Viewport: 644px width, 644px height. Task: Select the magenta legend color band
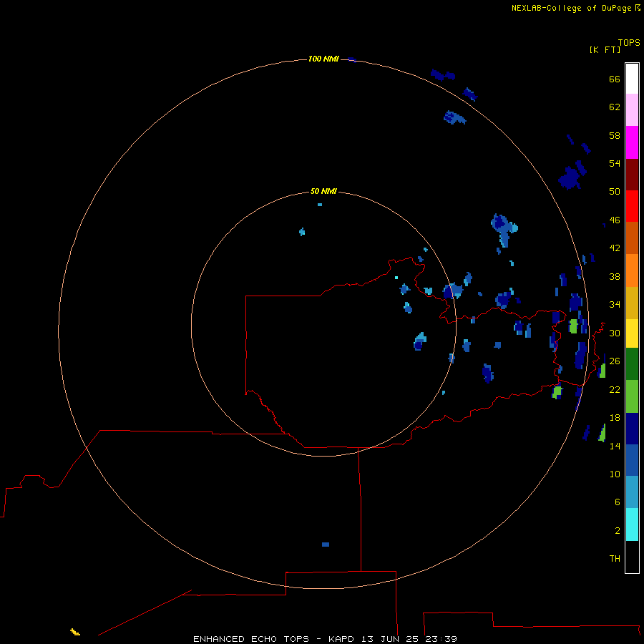click(632, 142)
